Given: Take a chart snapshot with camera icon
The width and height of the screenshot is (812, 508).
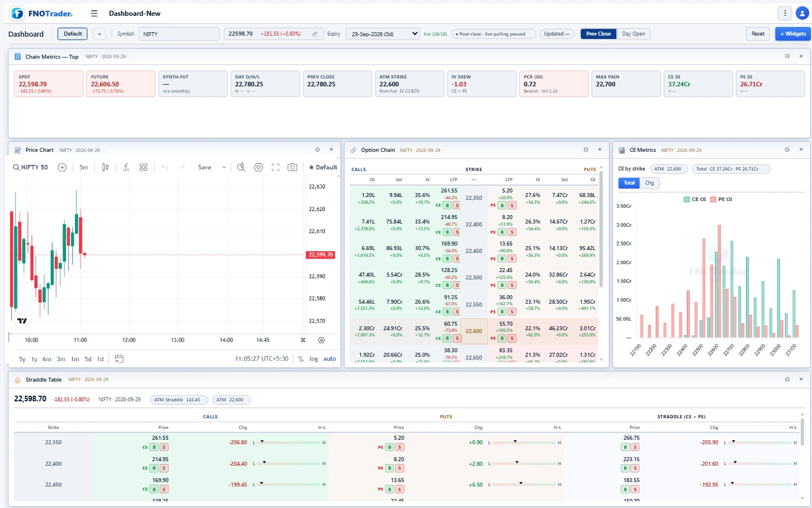Looking at the screenshot, I should [293, 168].
